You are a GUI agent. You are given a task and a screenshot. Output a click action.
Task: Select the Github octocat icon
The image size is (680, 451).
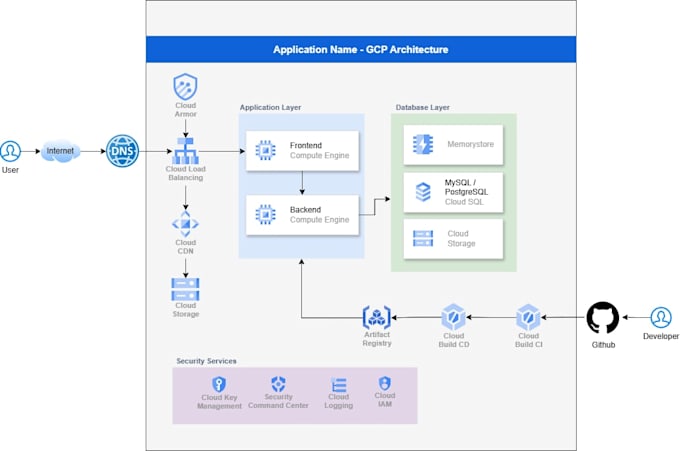pyautogui.click(x=603, y=317)
